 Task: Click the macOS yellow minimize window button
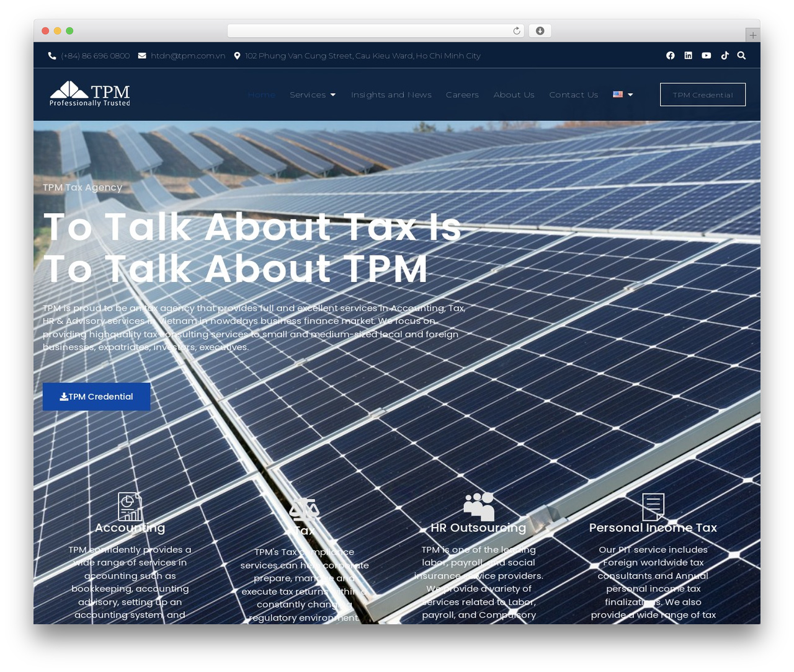point(58,31)
